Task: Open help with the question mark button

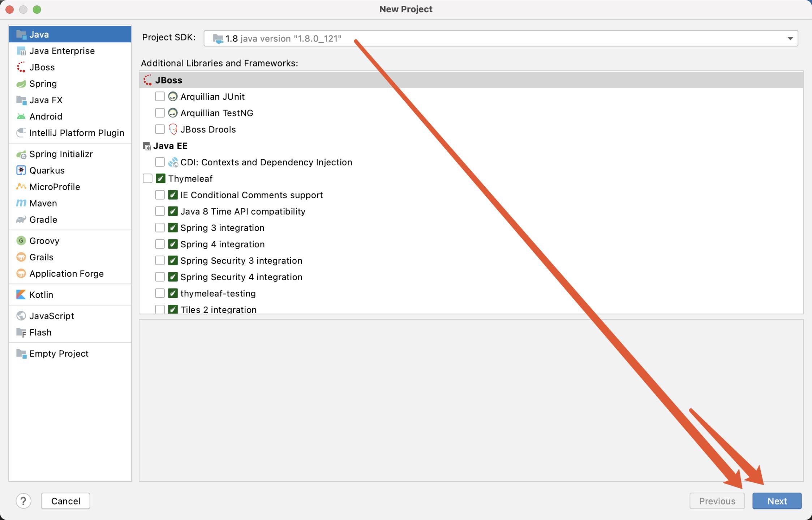Action: click(x=23, y=501)
